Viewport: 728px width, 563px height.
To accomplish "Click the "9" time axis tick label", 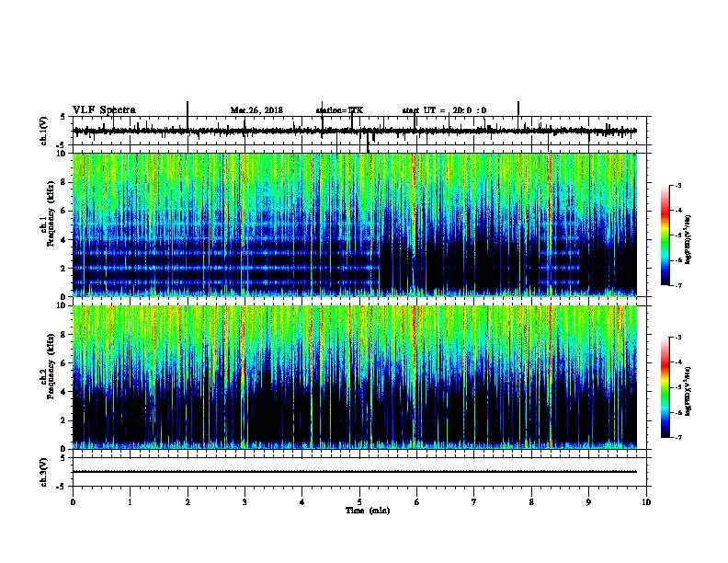I will pyautogui.click(x=588, y=502).
